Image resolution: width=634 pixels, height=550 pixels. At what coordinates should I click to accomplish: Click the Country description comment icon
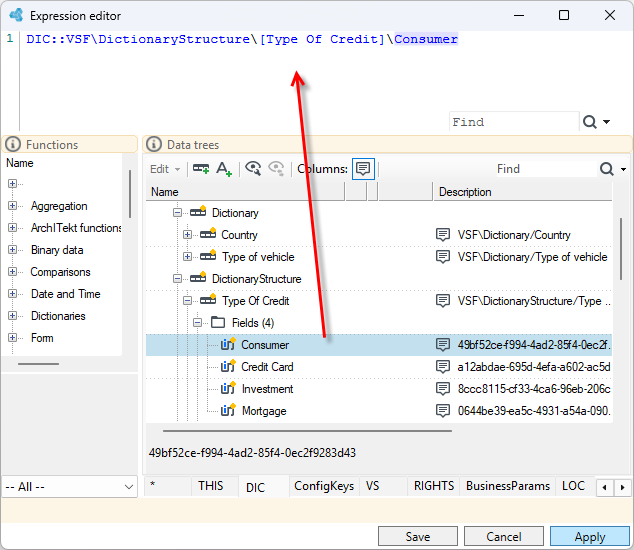coord(443,234)
